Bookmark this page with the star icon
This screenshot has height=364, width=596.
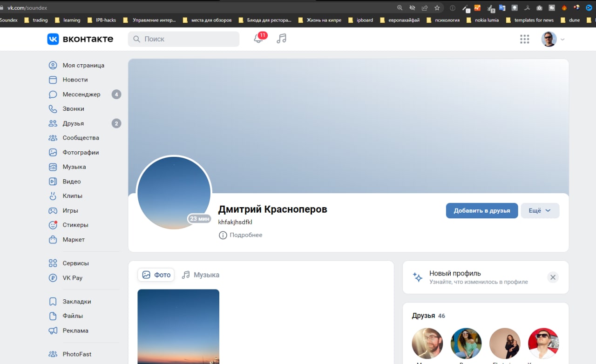click(437, 8)
